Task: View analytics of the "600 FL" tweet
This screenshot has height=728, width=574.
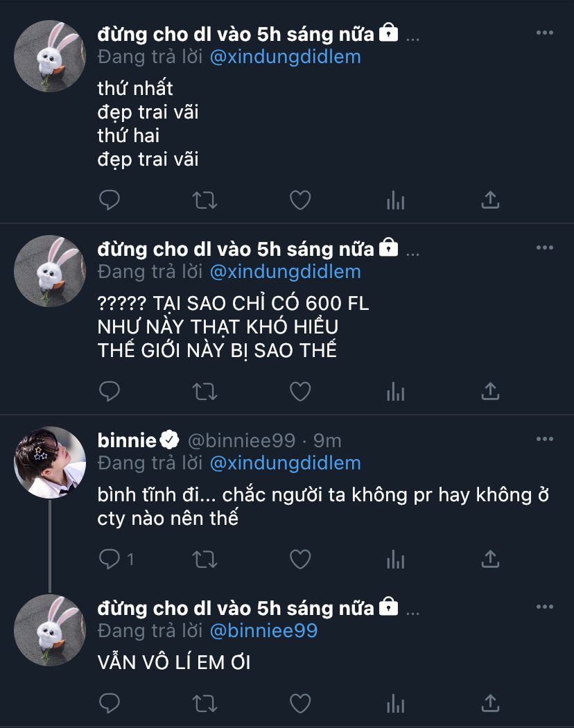Action: click(x=396, y=392)
